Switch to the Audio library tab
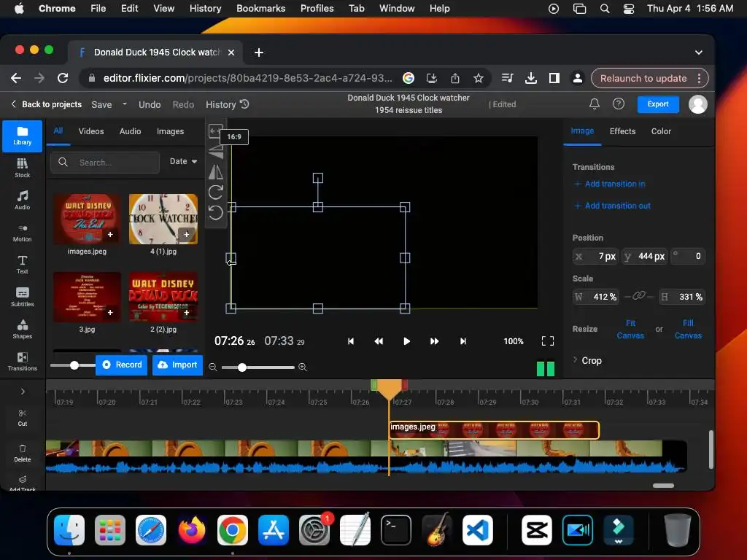This screenshot has height=560, width=747. (x=130, y=131)
